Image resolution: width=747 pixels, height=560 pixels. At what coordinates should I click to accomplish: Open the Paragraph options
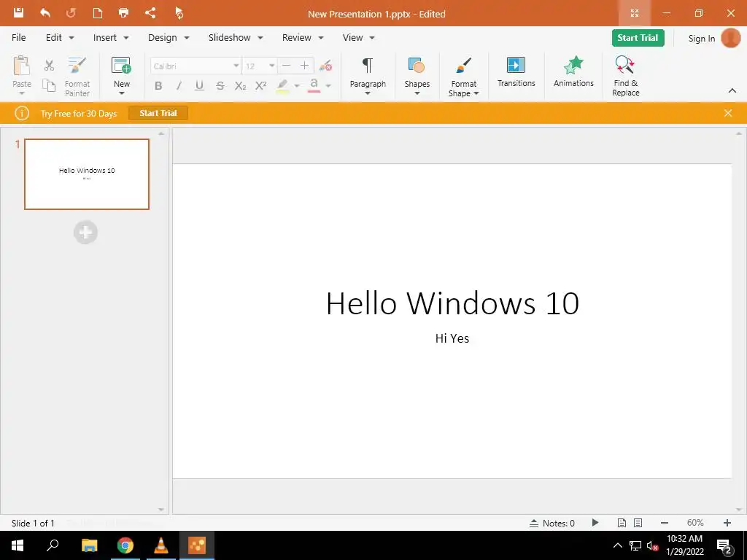[368, 76]
